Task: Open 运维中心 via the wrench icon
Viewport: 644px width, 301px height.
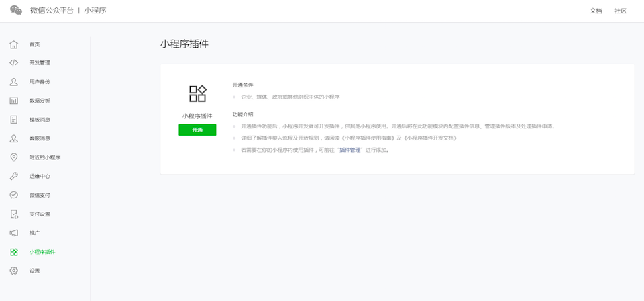Action: 13,176
